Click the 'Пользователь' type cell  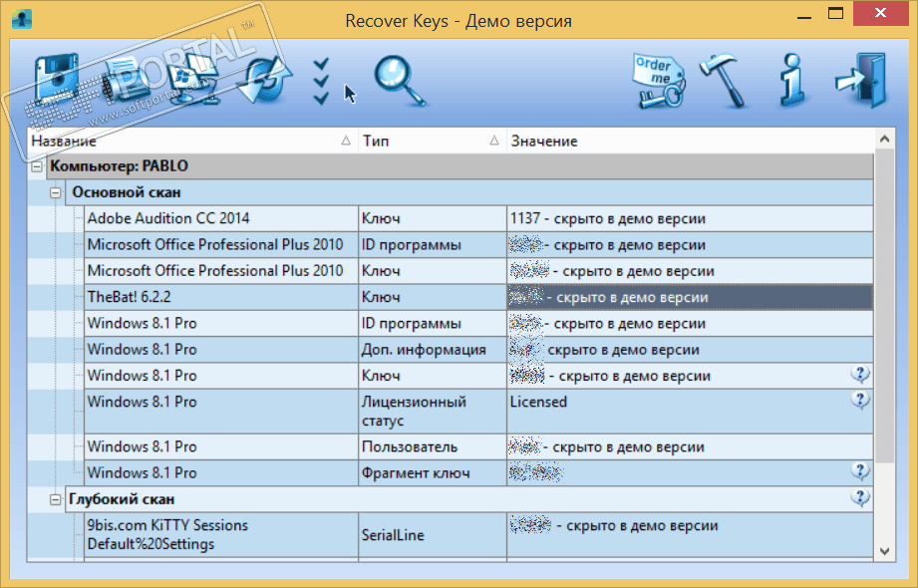pos(432,446)
